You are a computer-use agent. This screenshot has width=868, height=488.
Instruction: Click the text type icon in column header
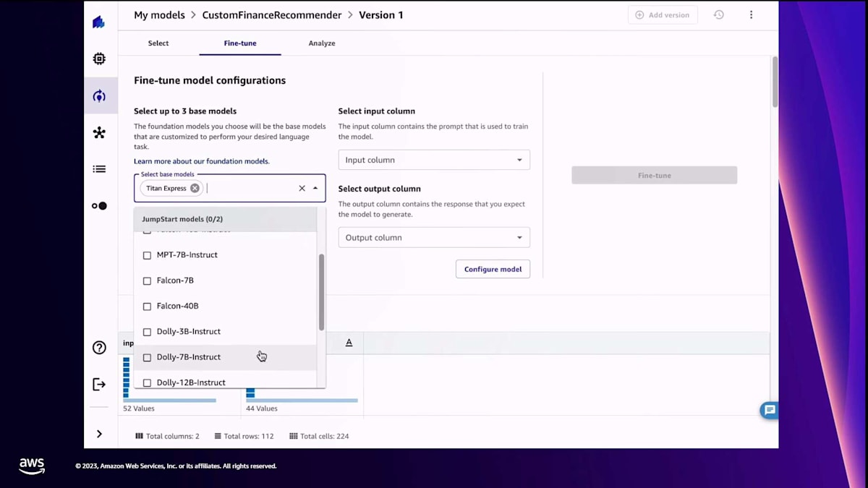[349, 343]
